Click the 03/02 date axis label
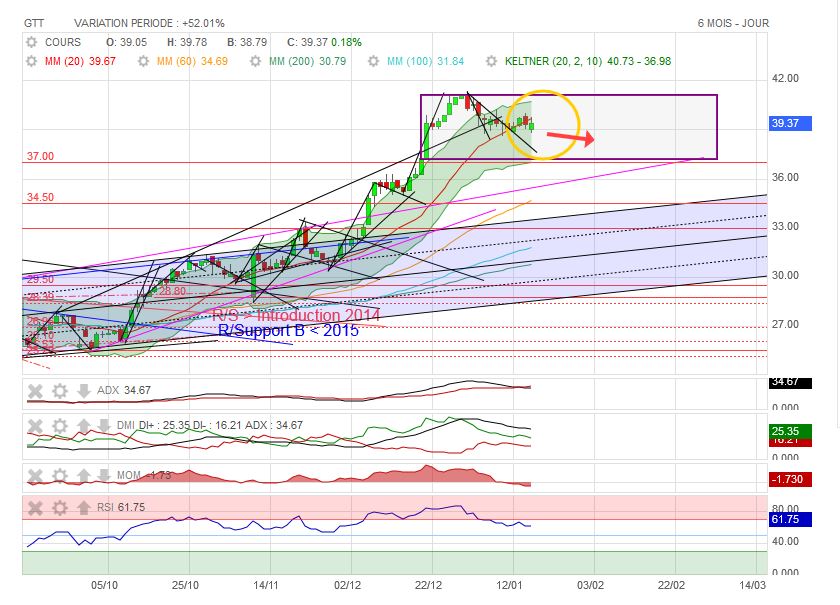Viewport: 840px width, 605px height. [590, 585]
